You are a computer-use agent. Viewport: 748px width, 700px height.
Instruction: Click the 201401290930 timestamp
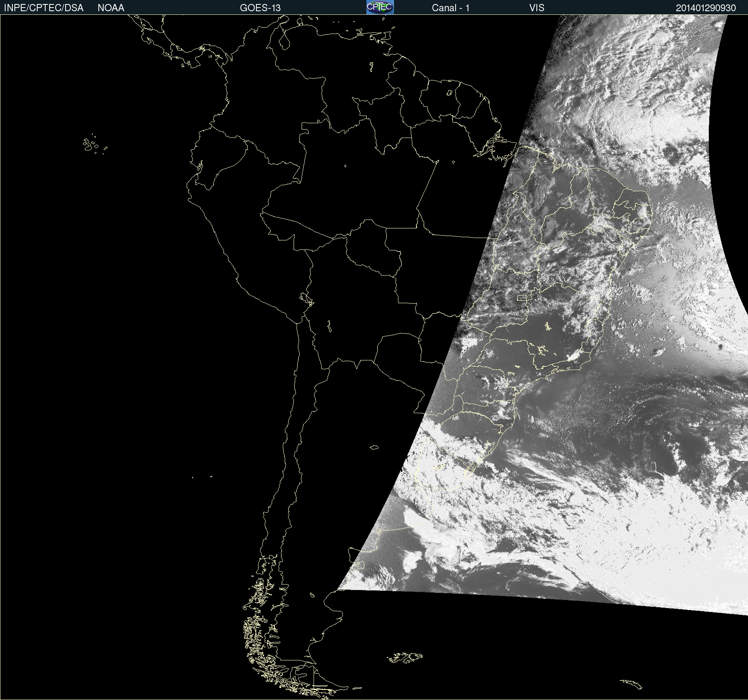click(706, 8)
